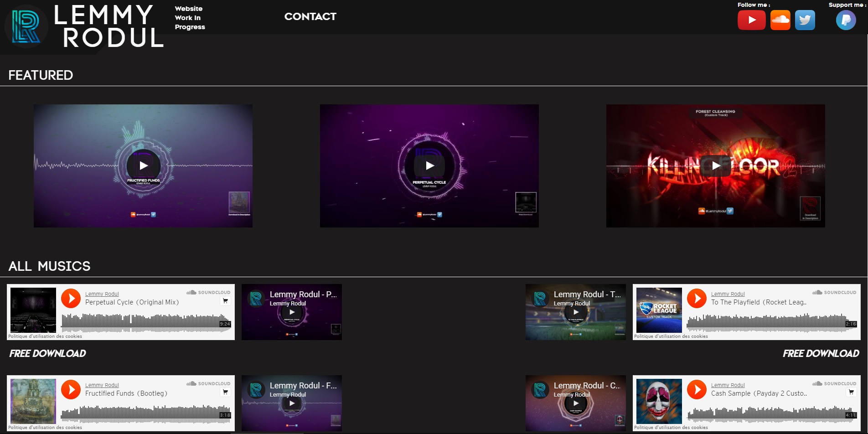Click the PayPal support icon
Viewport: 868px width, 434px height.
(x=846, y=20)
